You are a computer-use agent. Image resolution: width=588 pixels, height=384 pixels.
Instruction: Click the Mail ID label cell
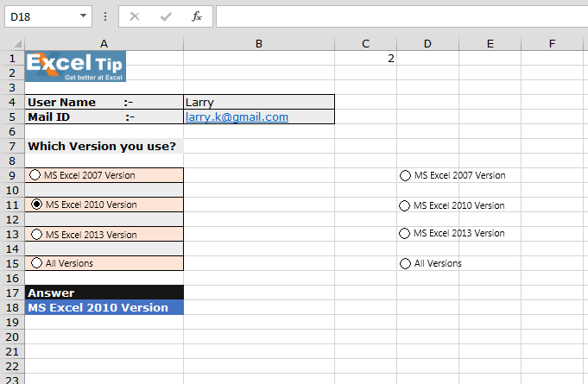(x=104, y=116)
